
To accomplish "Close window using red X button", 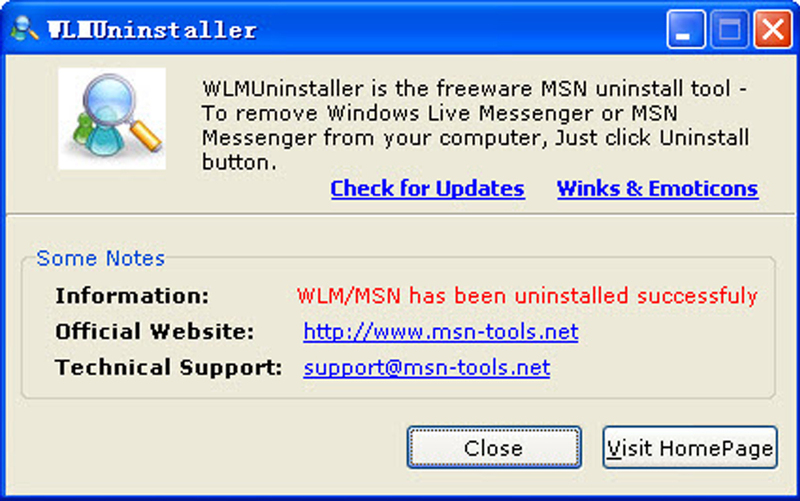I will pos(773,30).
